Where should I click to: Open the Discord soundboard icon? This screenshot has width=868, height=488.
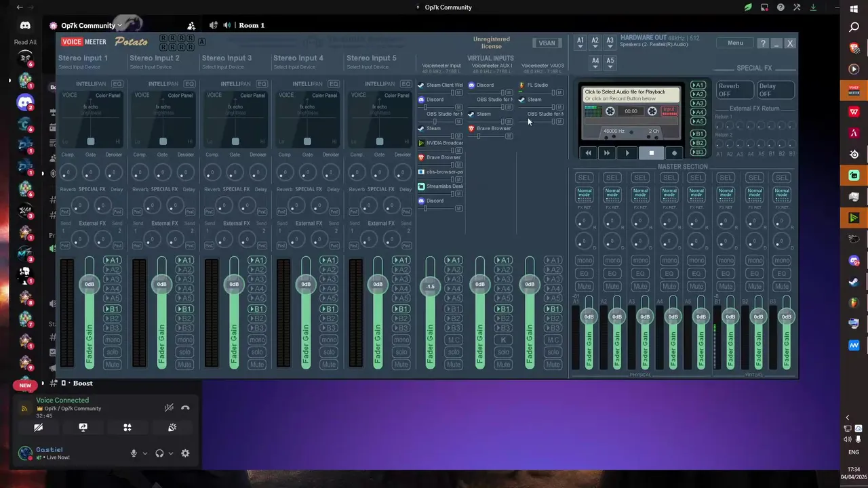(x=172, y=428)
